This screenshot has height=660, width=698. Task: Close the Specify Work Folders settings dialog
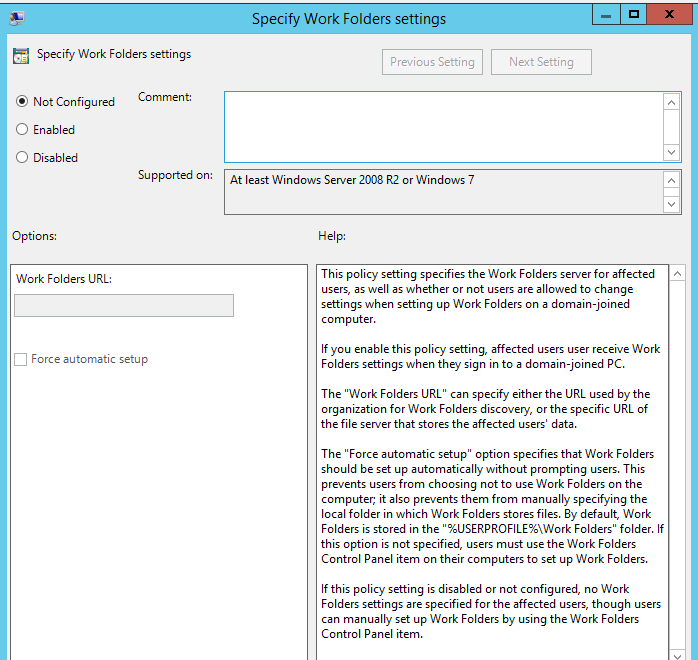click(671, 15)
